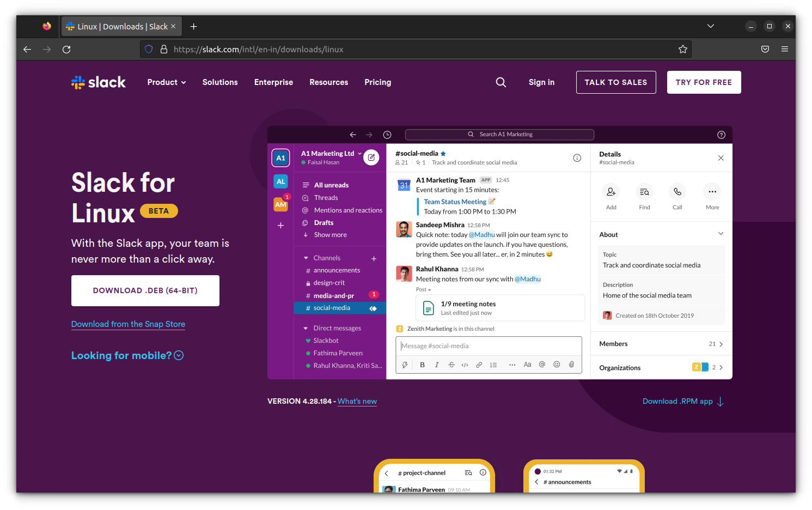Close the Details panel with X
Viewport: 812px width, 510px height.
721,158
